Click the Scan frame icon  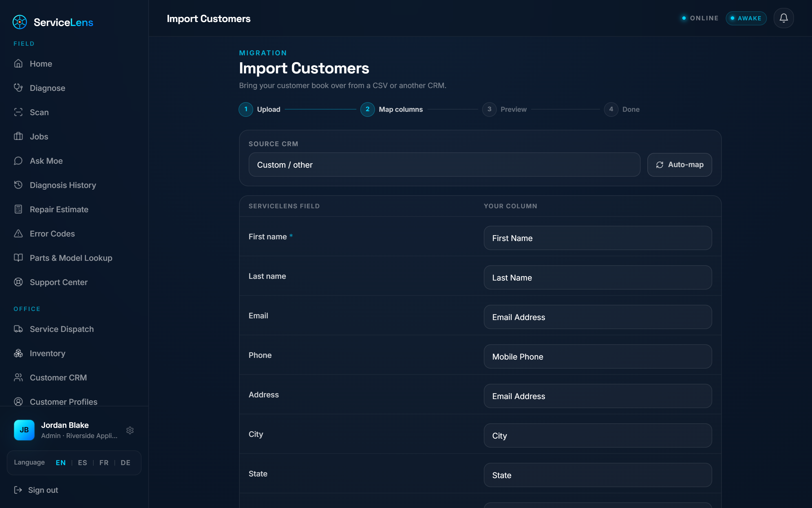point(18,112)
